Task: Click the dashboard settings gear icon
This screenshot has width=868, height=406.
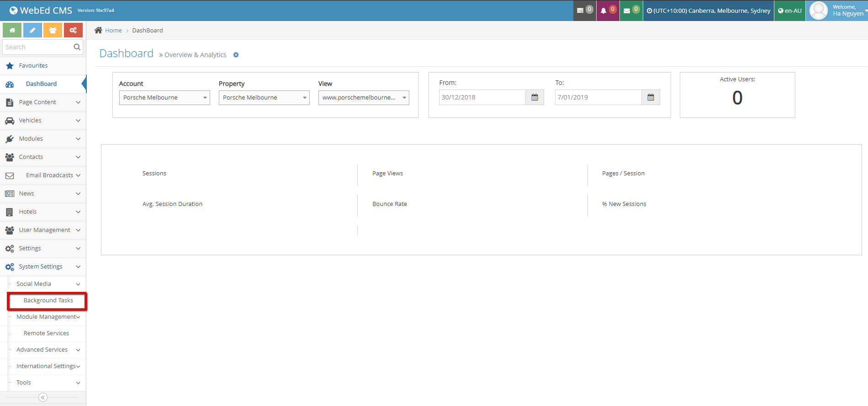Action: coord(236,55)
